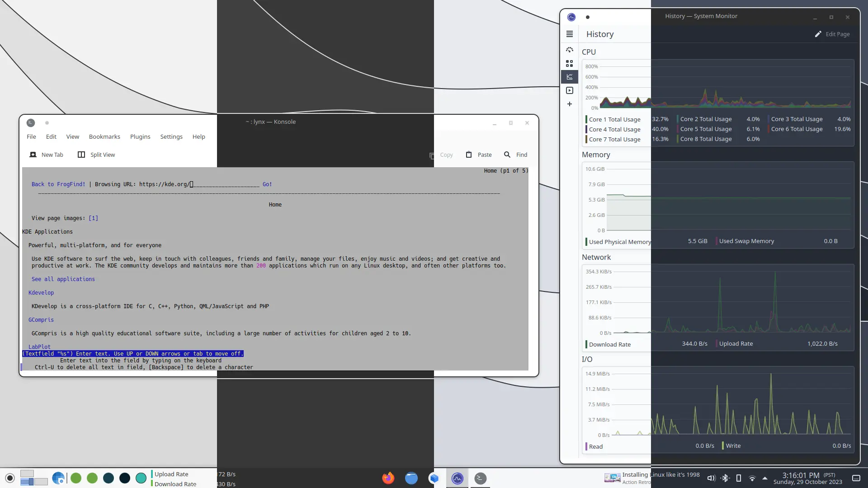Open the LabPlot link
Image resolution: width=868 pixels, height=488 pixels.
[x=39, y=347]
